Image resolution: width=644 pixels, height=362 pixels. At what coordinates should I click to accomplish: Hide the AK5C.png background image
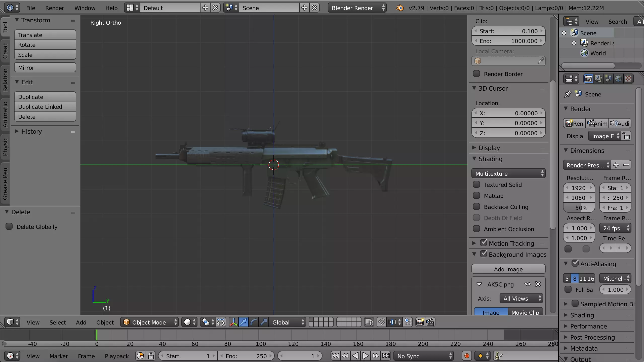528,284
